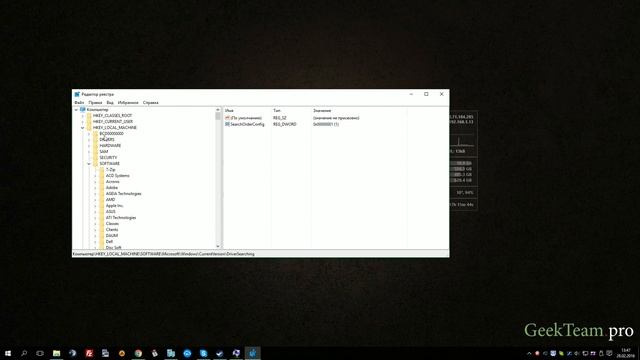
Task: Select the SearchOrderConfig value name
Action: point(247,124)
